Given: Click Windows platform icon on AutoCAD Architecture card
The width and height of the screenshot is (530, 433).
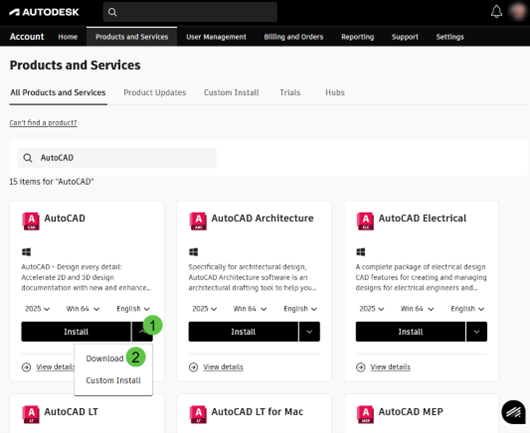Looking at the screenshot, I should pos(193,252).
